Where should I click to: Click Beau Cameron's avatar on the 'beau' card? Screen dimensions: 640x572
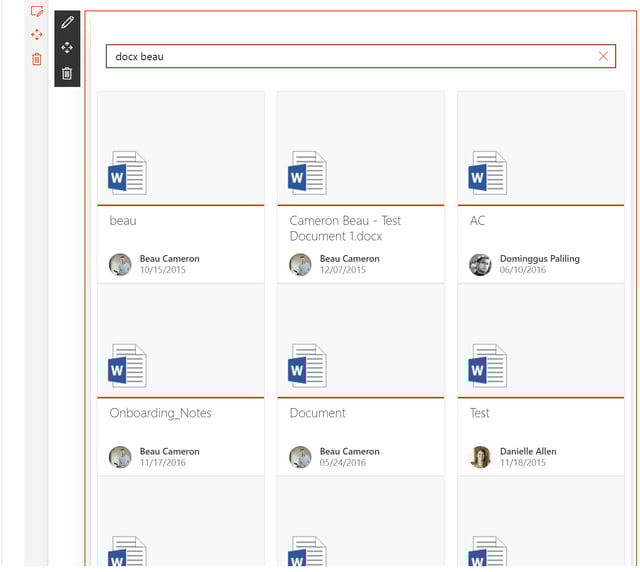(x=120, y=264)
